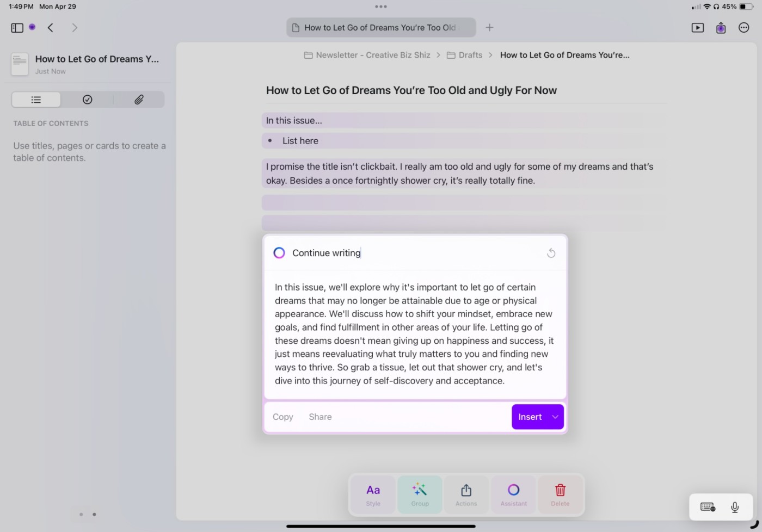Image resolution: width=762 pixels, height=532 pixels.
Task: Choose the Group tool
Action: tap(420, 495)
